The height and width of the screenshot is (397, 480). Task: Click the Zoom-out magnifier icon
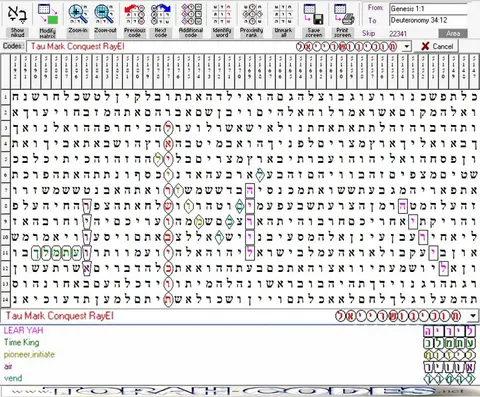[105, 14]
